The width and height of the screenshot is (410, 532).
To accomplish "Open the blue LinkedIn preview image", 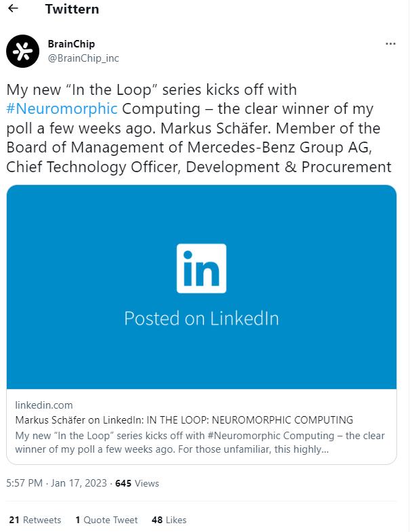I will click(x=201, y=287).
